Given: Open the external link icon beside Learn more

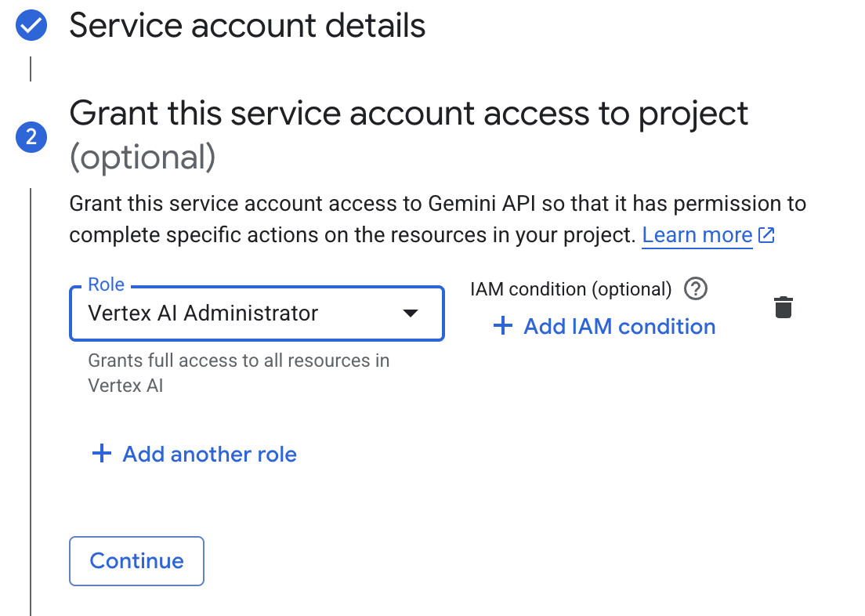Looking at the screenshot, I should pos(766,235).
